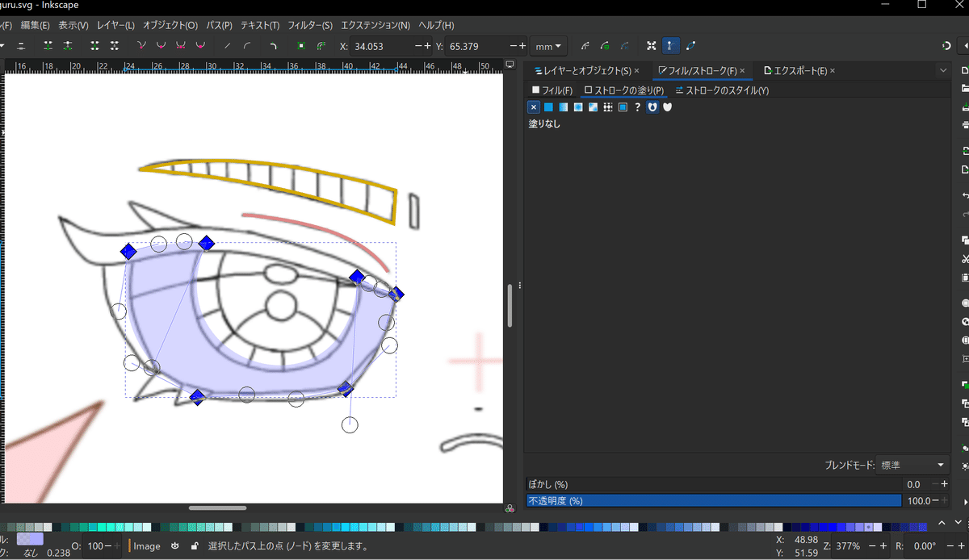This screenshot has height=560, width=969.
Task: Click the add corners LPE icon
Action: click(274, 46)
